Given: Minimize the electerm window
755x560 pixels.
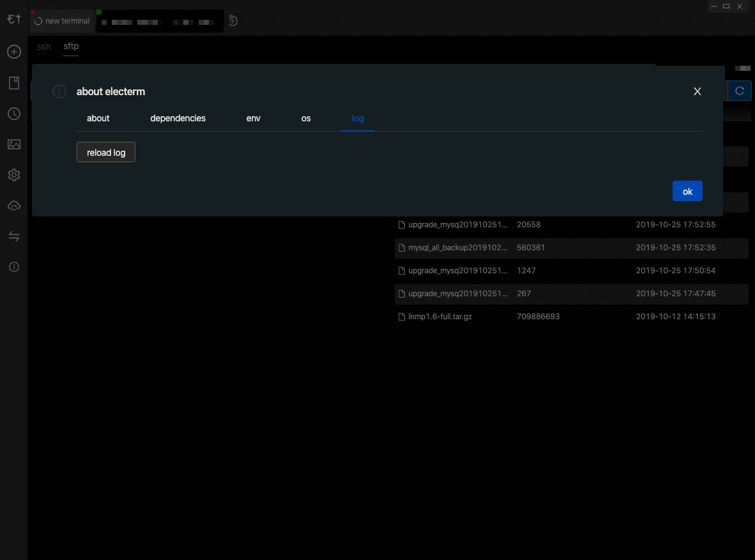Looking at the screenshot, I should click(x=714, y=6).
